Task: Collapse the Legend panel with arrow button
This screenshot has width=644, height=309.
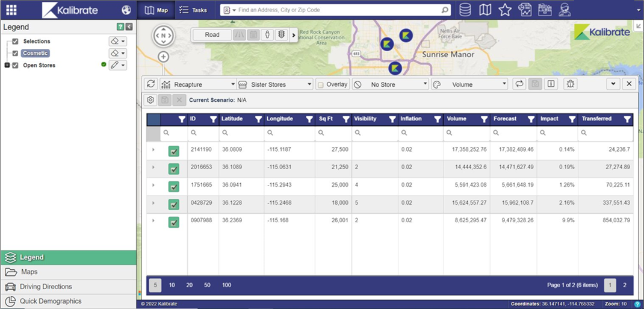Action: [129, 27]
